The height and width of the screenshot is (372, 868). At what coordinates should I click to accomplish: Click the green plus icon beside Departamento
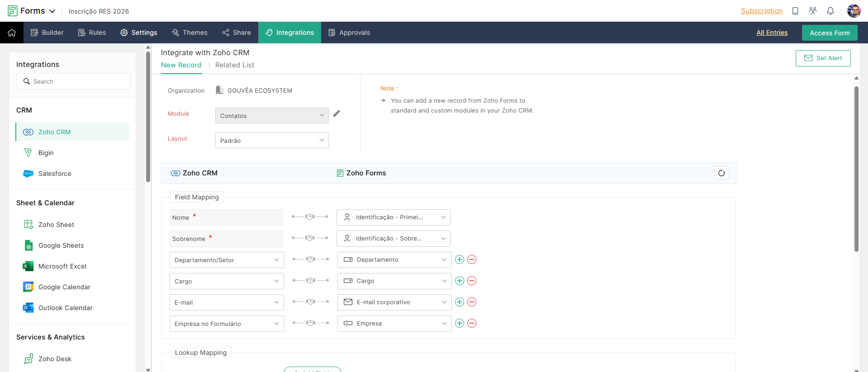coord(460,259)
